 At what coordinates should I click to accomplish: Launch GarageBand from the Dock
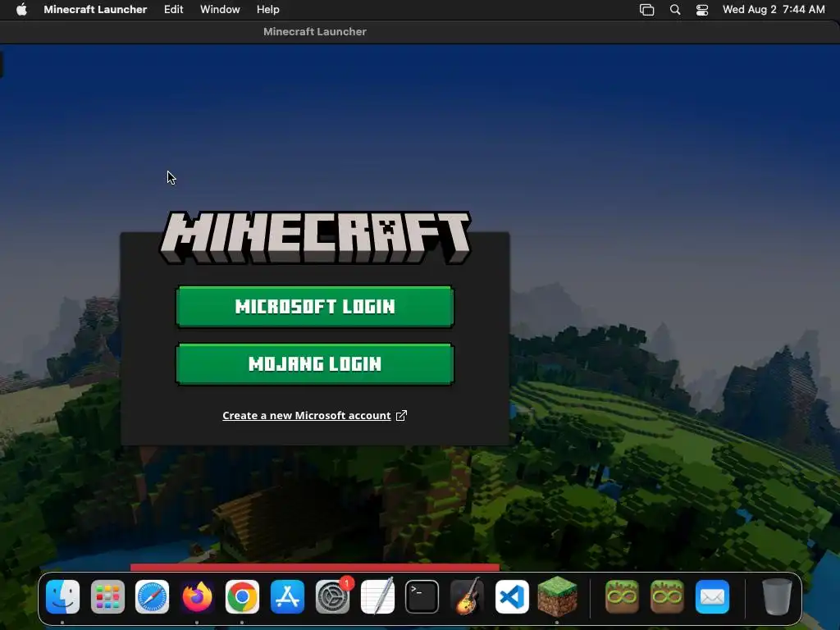467,597
